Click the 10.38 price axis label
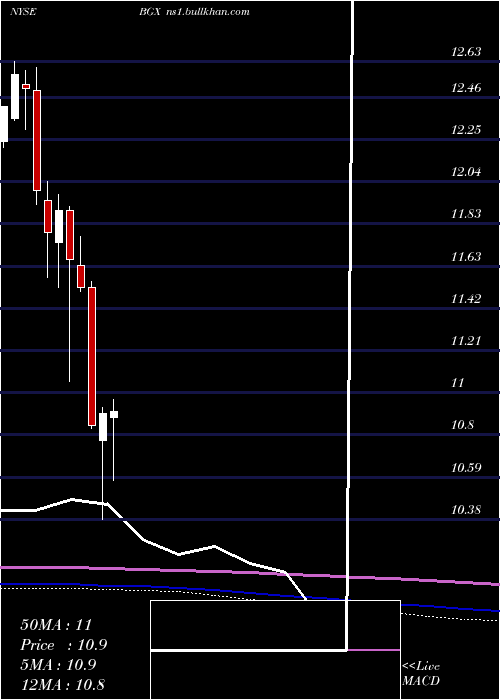 [x=466, y=510]
